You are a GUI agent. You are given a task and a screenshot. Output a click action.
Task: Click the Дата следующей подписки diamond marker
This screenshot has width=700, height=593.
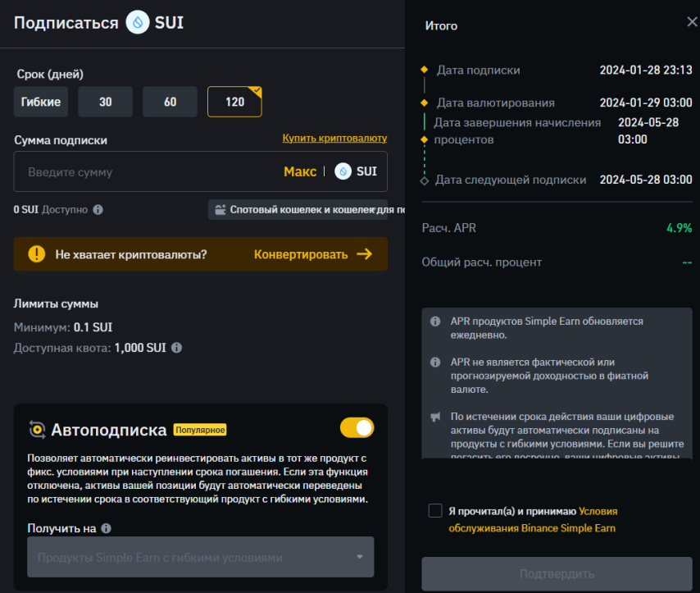[425, 180]
